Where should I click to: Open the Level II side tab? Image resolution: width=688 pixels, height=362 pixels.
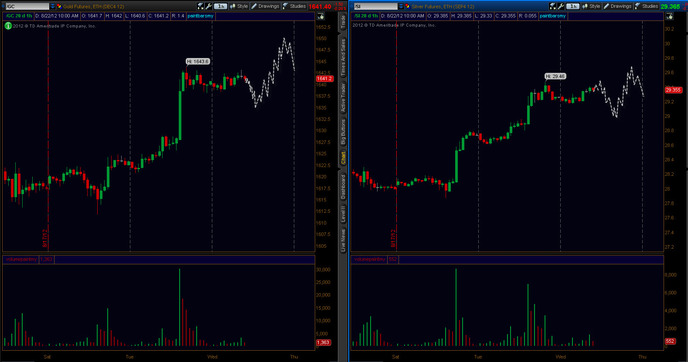pyautogui.click(x=343, y=214)
